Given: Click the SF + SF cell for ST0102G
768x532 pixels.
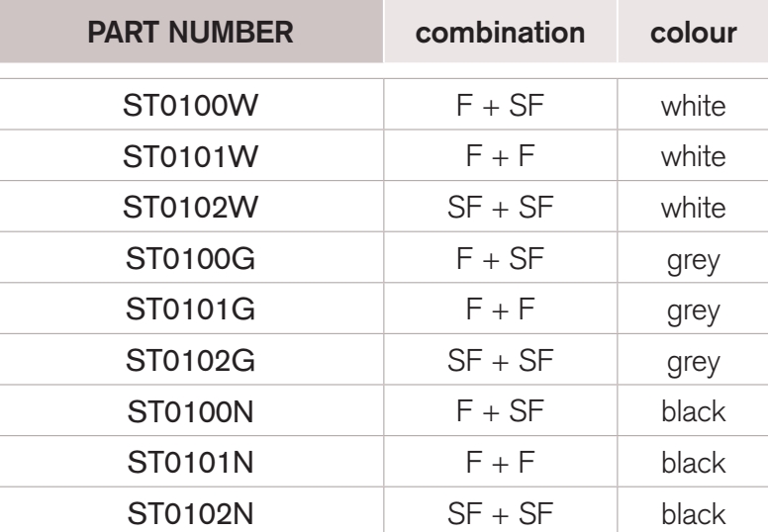Looking at the screenshot, I should 500,360.
